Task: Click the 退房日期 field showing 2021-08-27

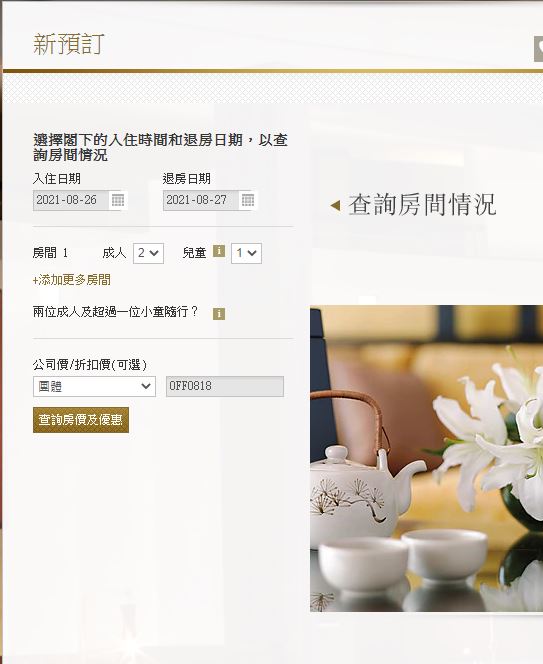Action: (x=201, y=200)
